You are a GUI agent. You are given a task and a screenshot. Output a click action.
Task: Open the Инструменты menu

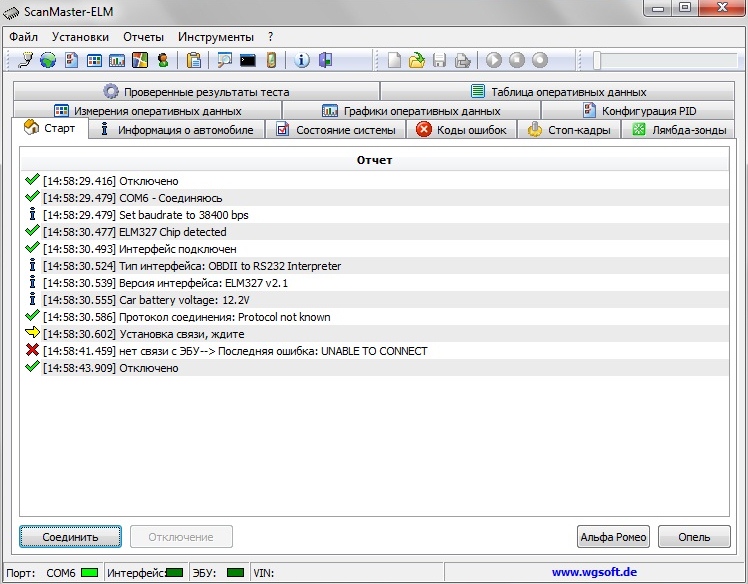coord(216,37)
